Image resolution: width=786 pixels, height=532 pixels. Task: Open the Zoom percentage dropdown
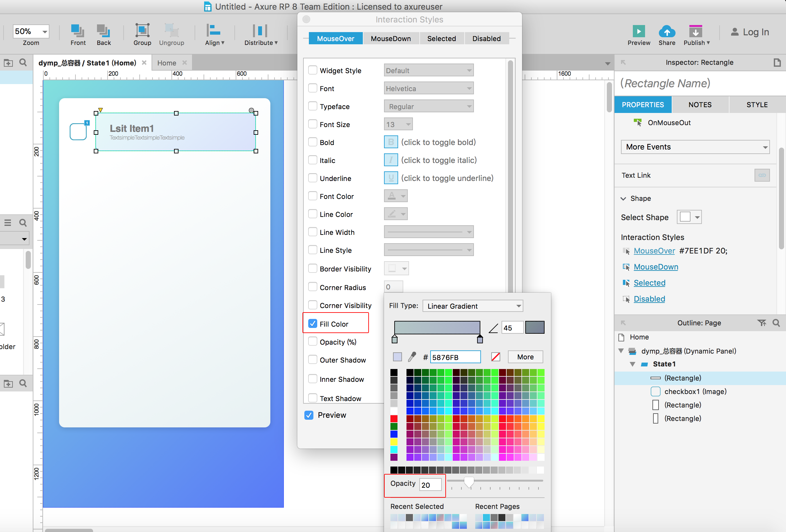coord(44,31)
